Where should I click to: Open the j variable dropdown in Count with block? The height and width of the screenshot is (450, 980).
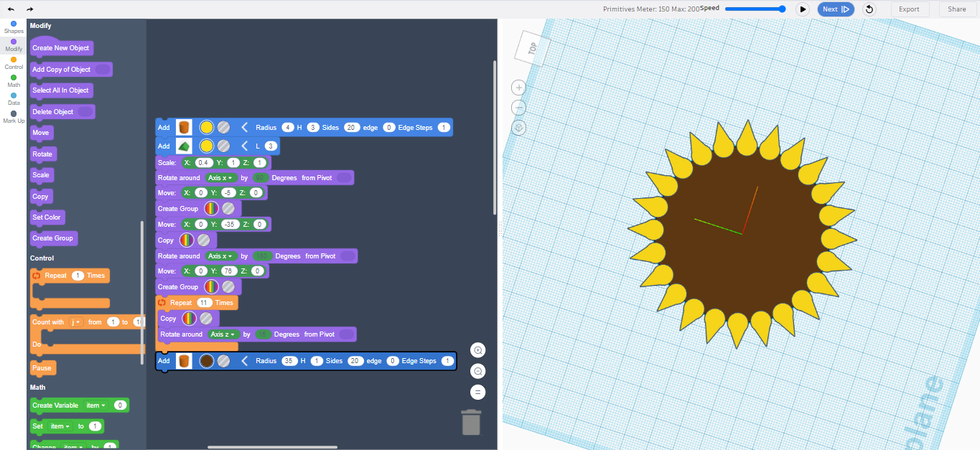[x=76, y=322]
